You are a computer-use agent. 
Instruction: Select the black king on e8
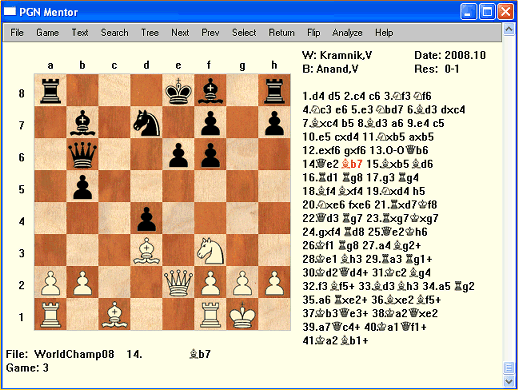[178, 90]
